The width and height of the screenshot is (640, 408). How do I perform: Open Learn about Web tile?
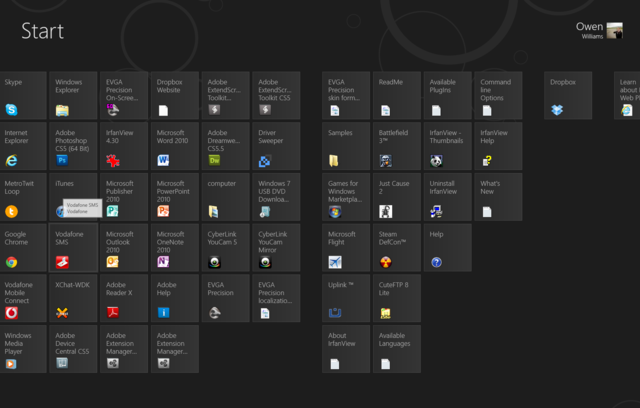click(627, 95)
